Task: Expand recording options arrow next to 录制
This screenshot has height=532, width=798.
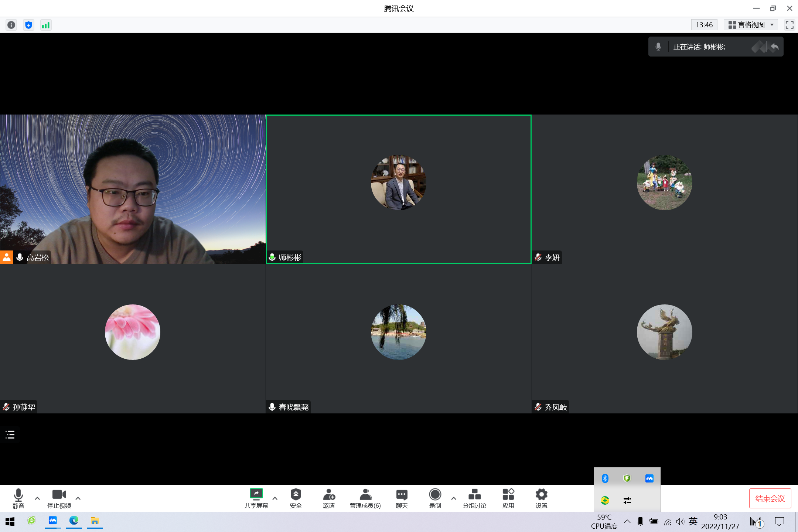Action: tap(454, 498)
